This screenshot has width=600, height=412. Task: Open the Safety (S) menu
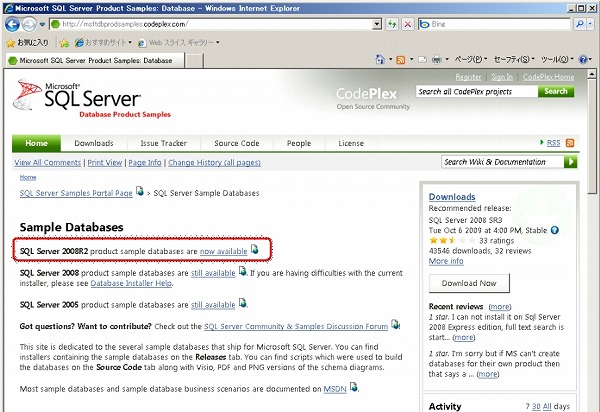point(514,59)
